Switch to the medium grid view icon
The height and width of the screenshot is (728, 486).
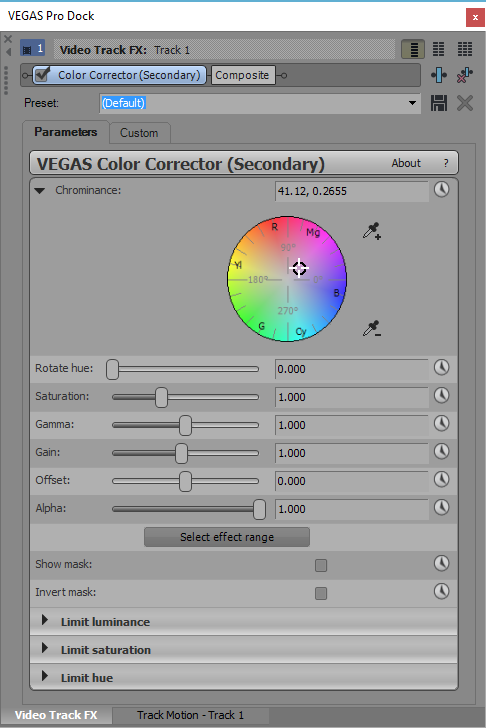439,49
